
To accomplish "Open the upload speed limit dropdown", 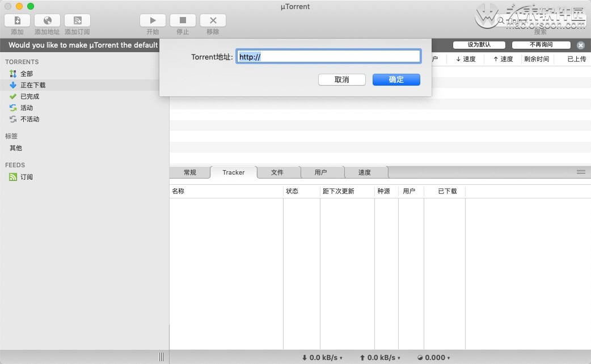I will click(380, 358).
